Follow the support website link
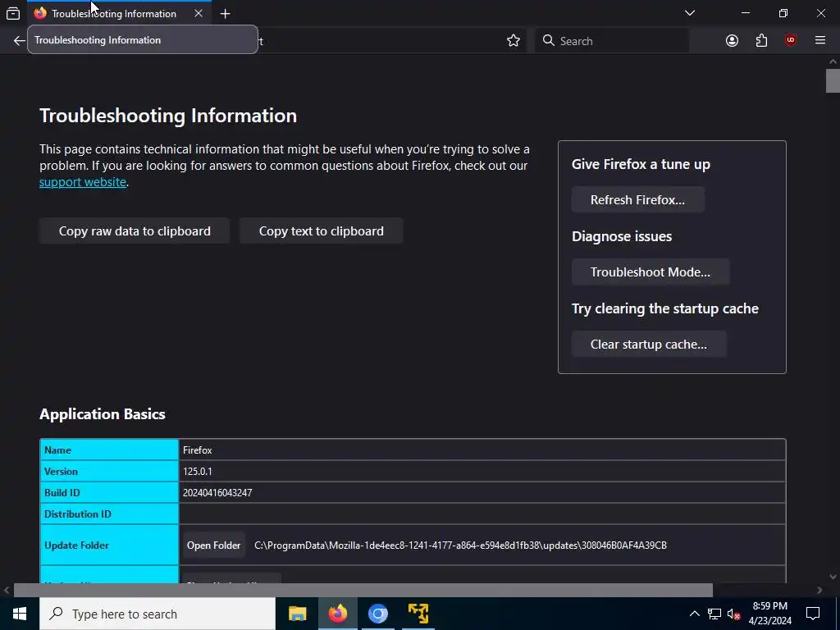840x630 pixels. [83, 182]
